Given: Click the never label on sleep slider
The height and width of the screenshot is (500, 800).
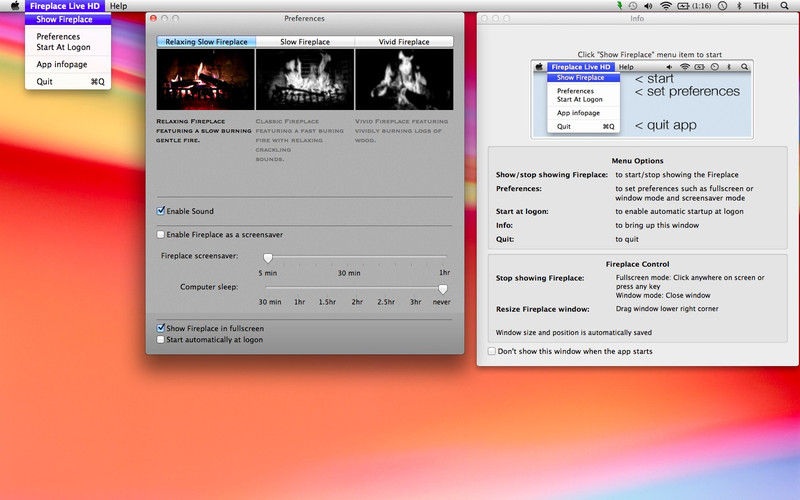Looking at the screenshot, I should (441, 302).
